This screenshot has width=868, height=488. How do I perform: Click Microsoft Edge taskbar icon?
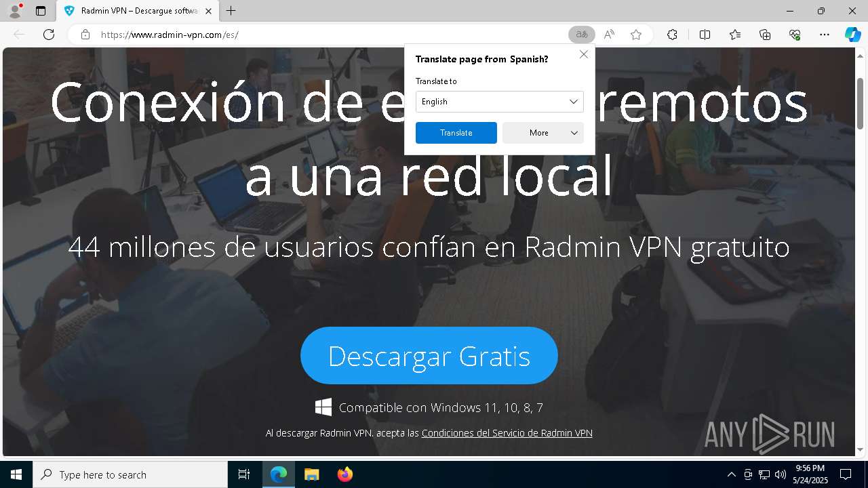279,474
